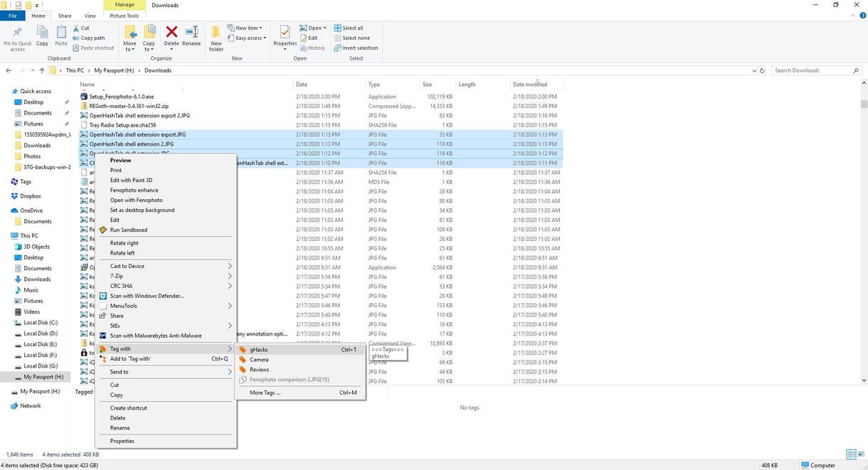Click the Cut icon in the ribbon
This screenshot has width=868, height=470.
click(75, 28)
